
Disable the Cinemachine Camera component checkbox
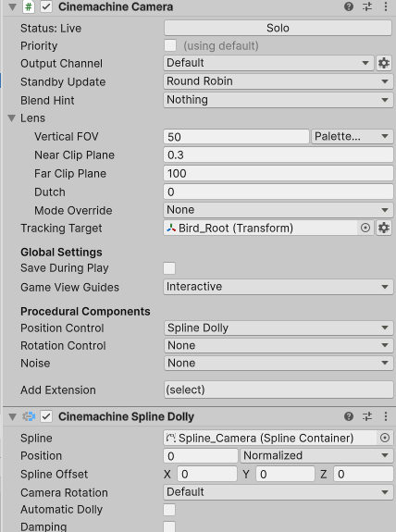[x=46, y=6]
